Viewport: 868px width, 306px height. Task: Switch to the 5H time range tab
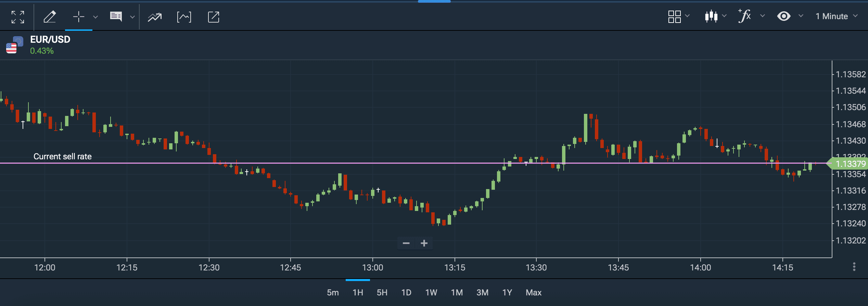(x=382, y=293)
